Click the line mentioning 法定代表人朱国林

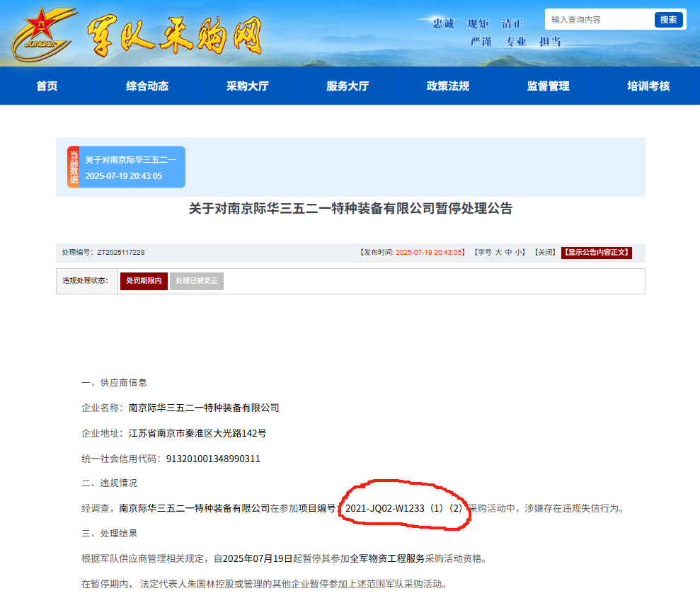(265, 584)
